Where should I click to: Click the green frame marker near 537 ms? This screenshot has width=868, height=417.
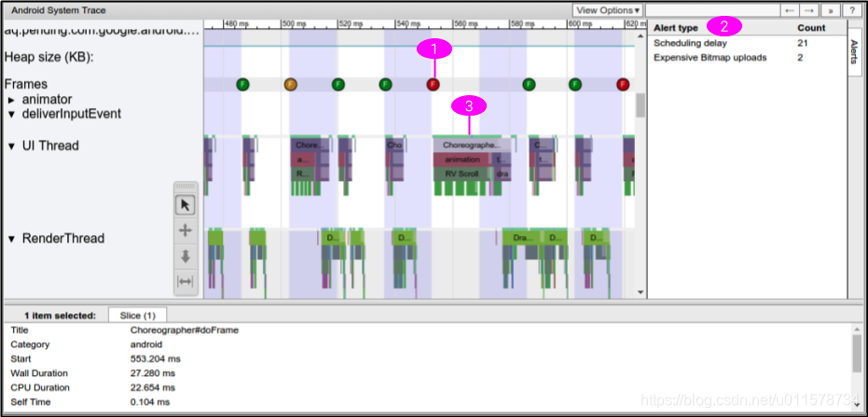pyautogui.click(x=386, y=84)
